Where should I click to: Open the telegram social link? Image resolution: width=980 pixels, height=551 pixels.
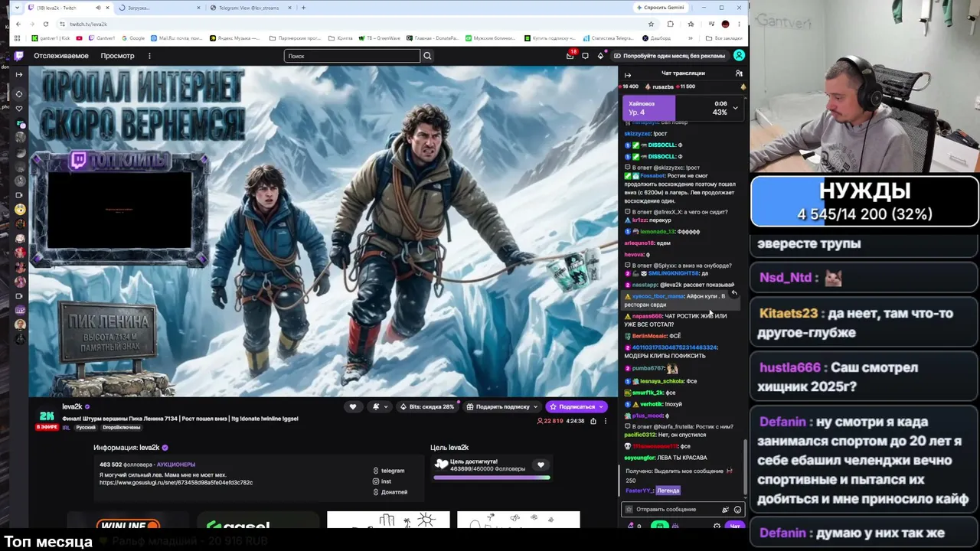pyautogui.click(x=388, y=471)
